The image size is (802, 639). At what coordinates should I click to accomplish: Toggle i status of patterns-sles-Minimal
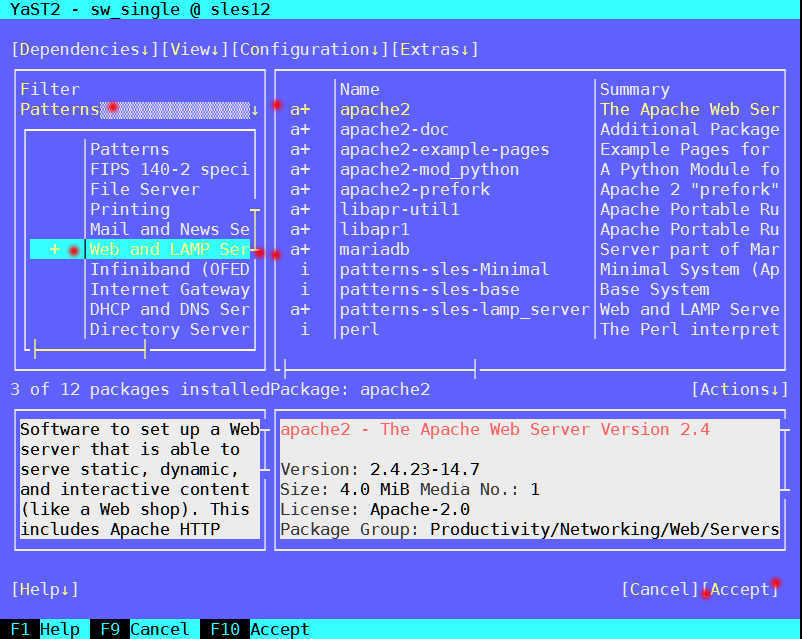coord(305,269)
